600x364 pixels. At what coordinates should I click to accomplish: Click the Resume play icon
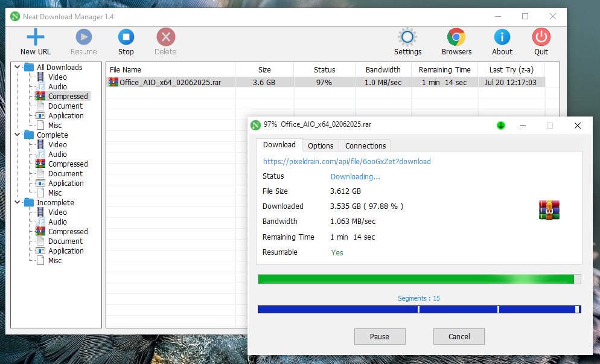tap(84, 37)
